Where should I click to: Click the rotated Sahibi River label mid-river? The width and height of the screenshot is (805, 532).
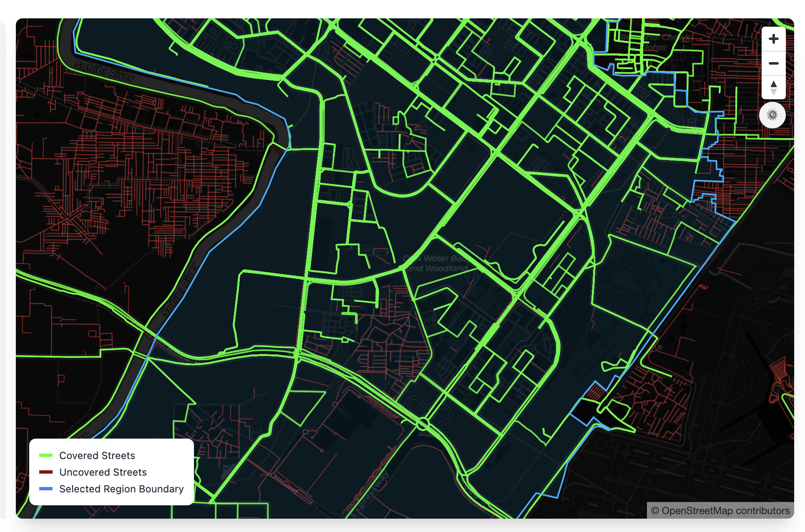click(x=179, y=289)
